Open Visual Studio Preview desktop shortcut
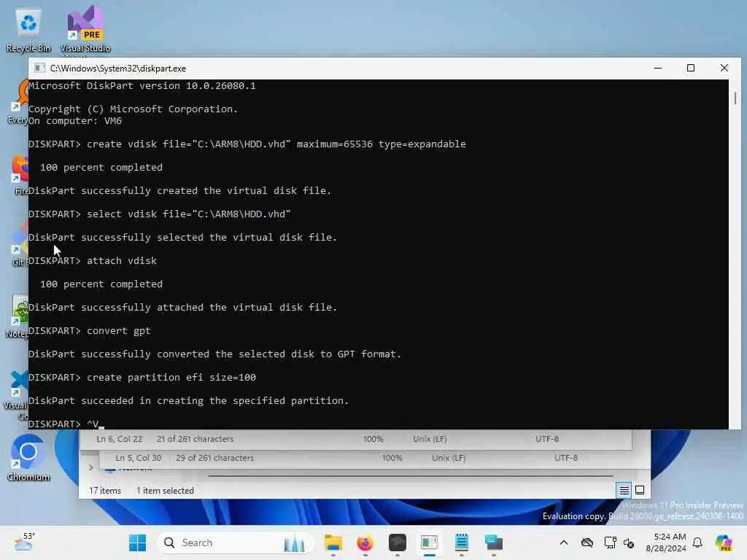747x560 pixels. (85, 31)
